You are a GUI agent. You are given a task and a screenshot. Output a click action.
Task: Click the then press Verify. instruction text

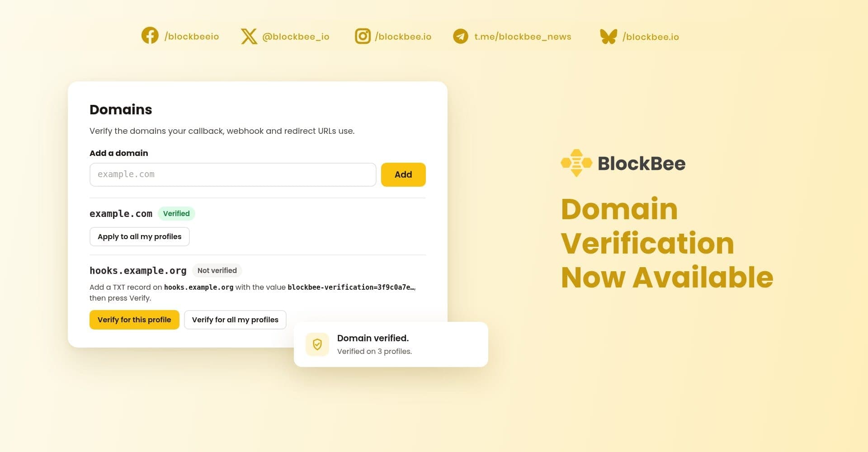tap(120, 298)
